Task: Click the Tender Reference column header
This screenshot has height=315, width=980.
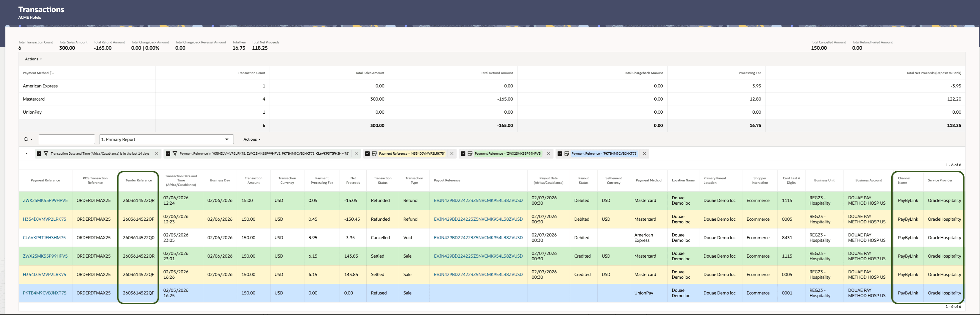Action: click(138, 180)
